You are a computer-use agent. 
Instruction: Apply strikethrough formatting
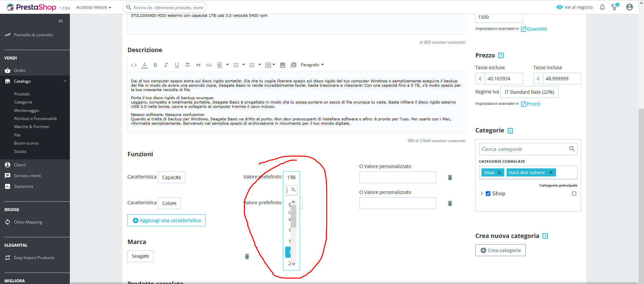pyautogui.click(x=187, y=65)
